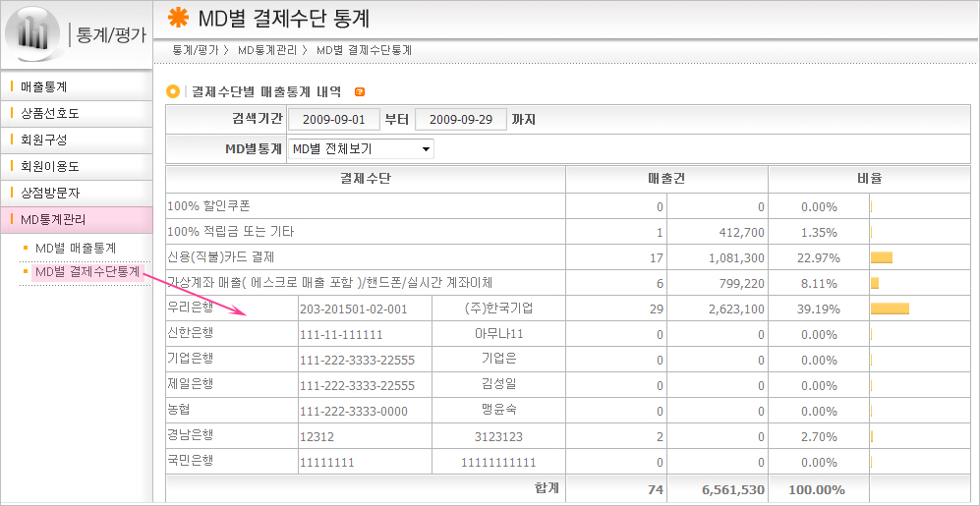
Task: Open the MD별 전체보기 dropdown
Action: (x=361, y=149)
